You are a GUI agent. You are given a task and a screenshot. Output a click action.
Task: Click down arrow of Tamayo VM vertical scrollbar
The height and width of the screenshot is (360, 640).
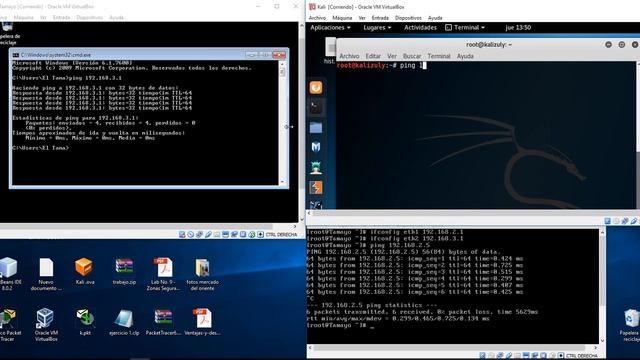302,219
